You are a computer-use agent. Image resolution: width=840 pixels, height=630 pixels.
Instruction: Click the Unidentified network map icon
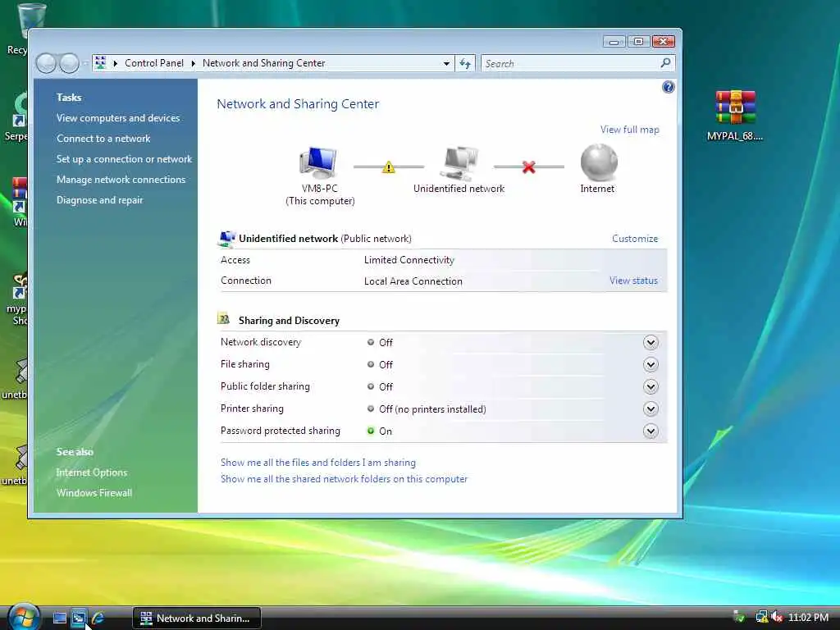click(x=459, y=163)
